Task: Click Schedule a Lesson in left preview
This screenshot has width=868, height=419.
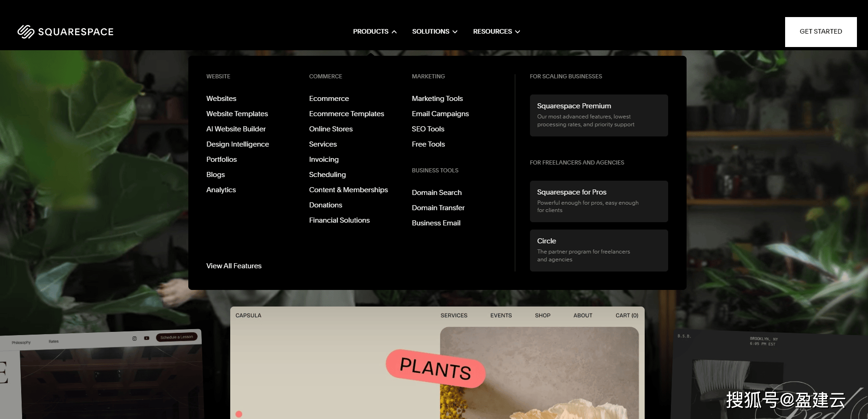Action: 177,337
